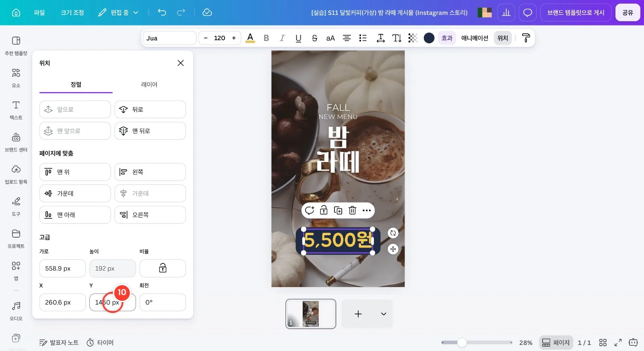Click the Home icon in top bar
This screenshot has height=351, width=644.
point(16,12)
